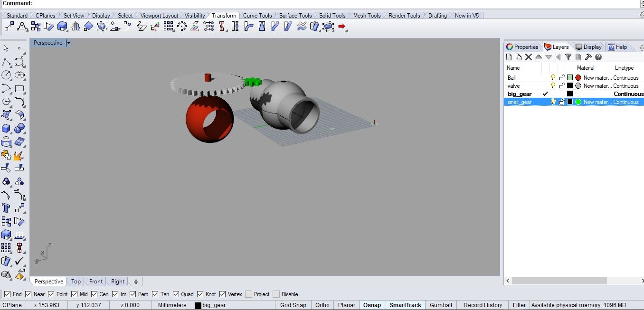644x310 pixels.
Task: Click the delete layer X icon
Action: [528, 57]
